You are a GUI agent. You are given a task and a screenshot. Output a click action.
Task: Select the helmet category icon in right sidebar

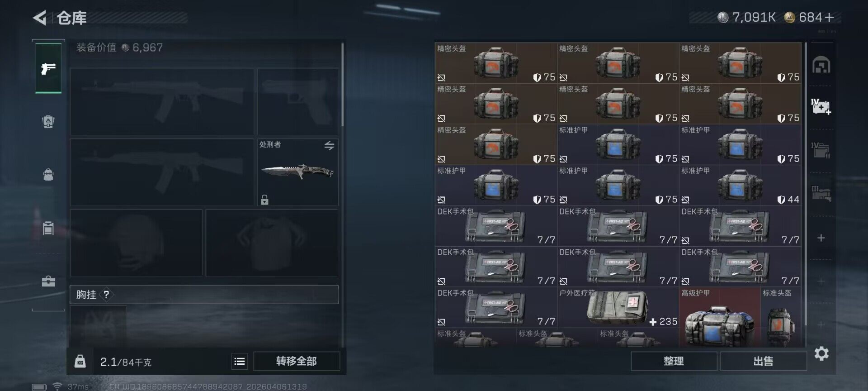click(x=821, y=65)
